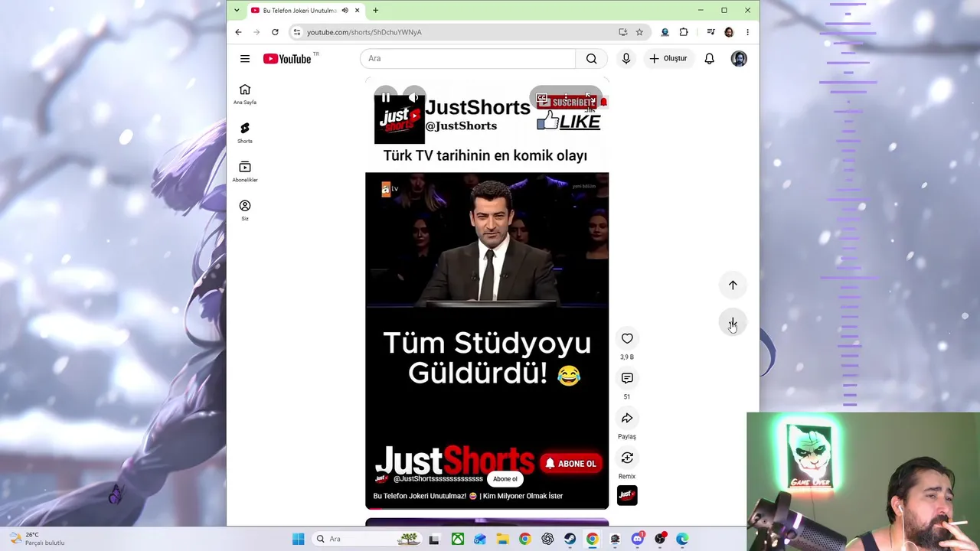Open the Chrome three-dot menu
Image resolution: width=980 pixels, height=551 pixels.
click(747, 32)
